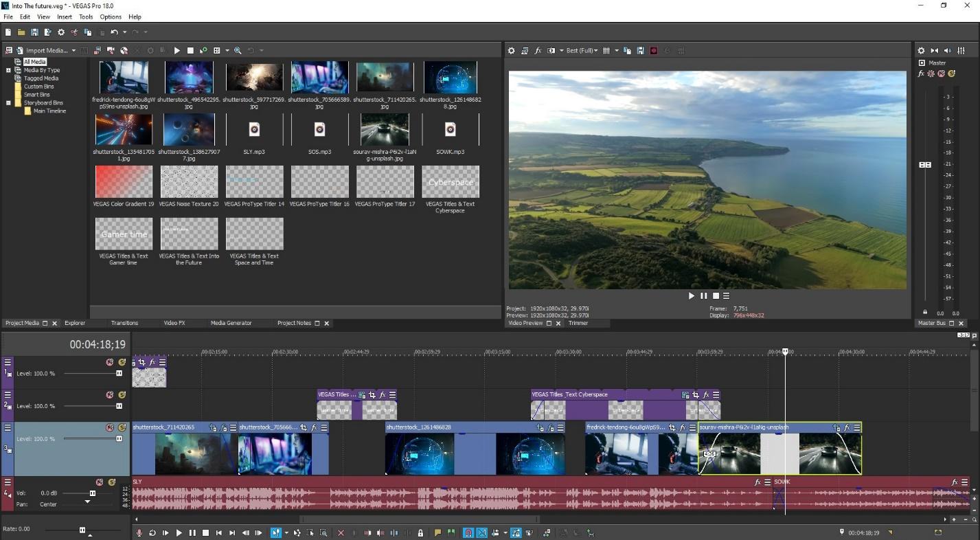Open the Tools menu

click(86, 16)
